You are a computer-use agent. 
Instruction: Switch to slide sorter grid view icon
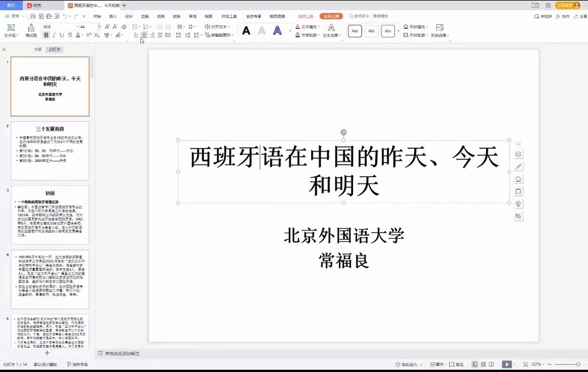click(483, 364)
